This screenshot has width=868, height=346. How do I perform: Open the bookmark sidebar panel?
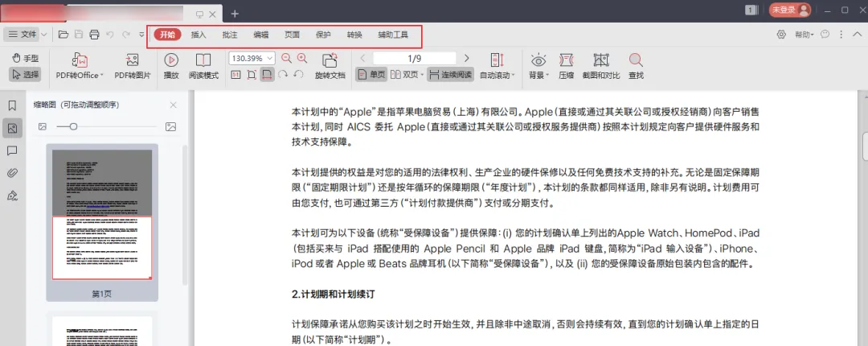[12, 106]
